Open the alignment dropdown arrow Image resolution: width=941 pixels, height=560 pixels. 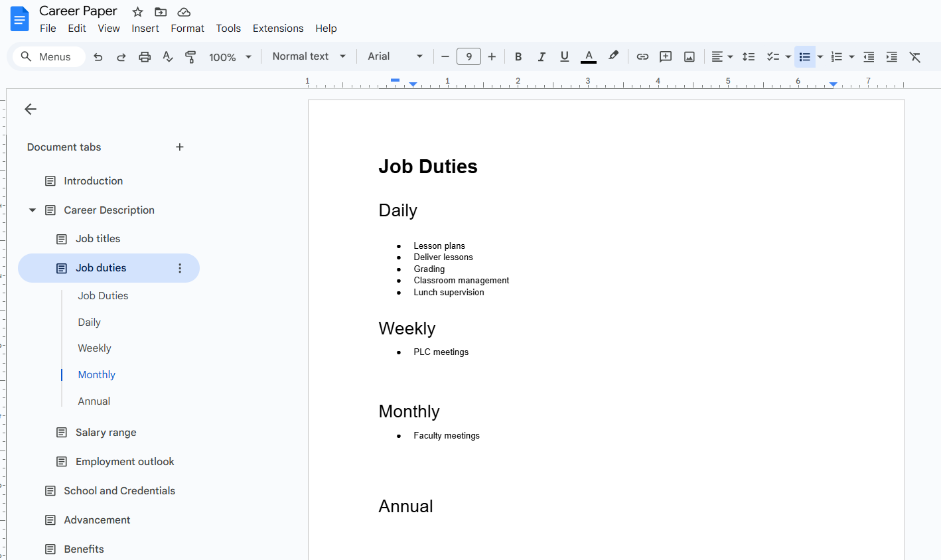click(731, 57)
